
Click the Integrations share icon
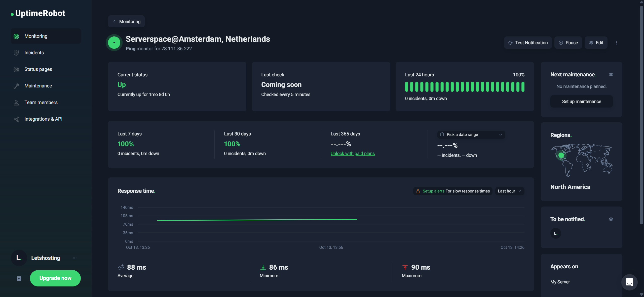point(16,119)
